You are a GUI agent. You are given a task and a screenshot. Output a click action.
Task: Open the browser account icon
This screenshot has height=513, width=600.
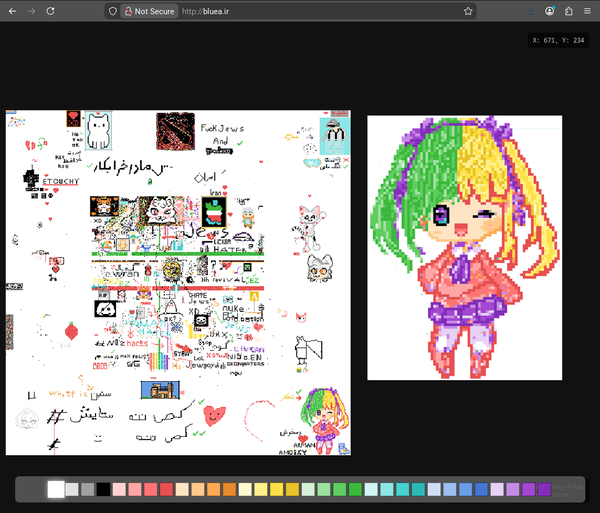click(549, 11)
